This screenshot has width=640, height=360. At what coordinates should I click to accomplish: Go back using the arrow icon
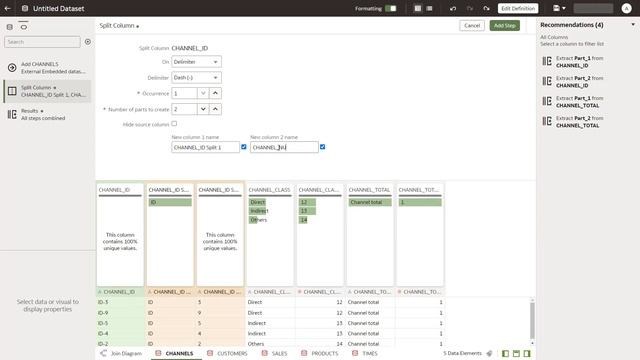click(x=7, y=8)
